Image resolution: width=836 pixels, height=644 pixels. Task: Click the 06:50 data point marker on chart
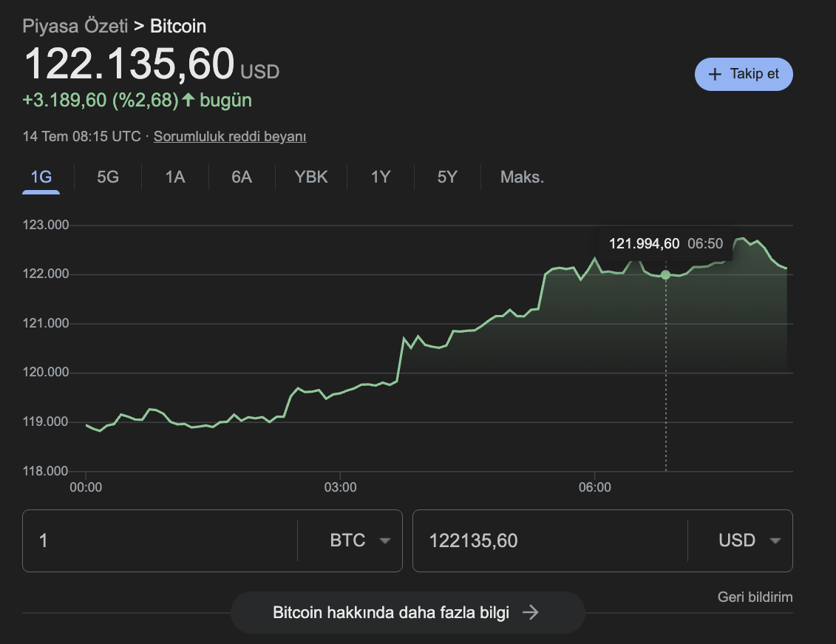665,275
